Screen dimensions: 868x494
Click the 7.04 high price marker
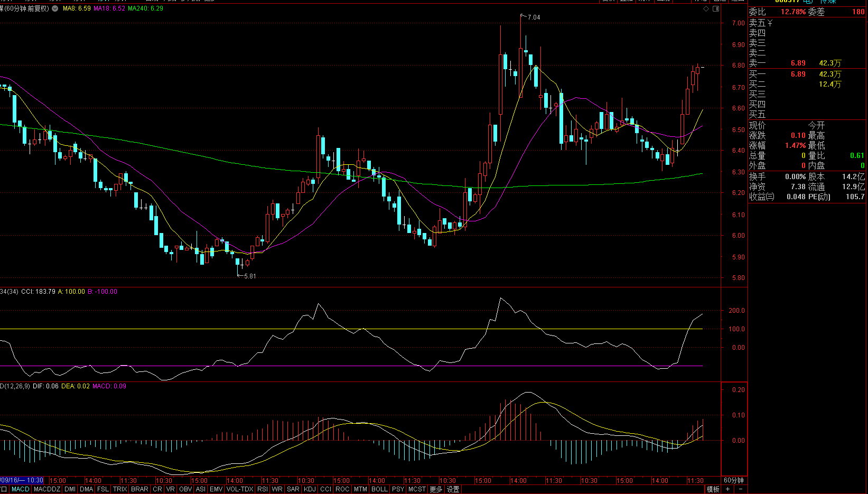click(534, 17)
